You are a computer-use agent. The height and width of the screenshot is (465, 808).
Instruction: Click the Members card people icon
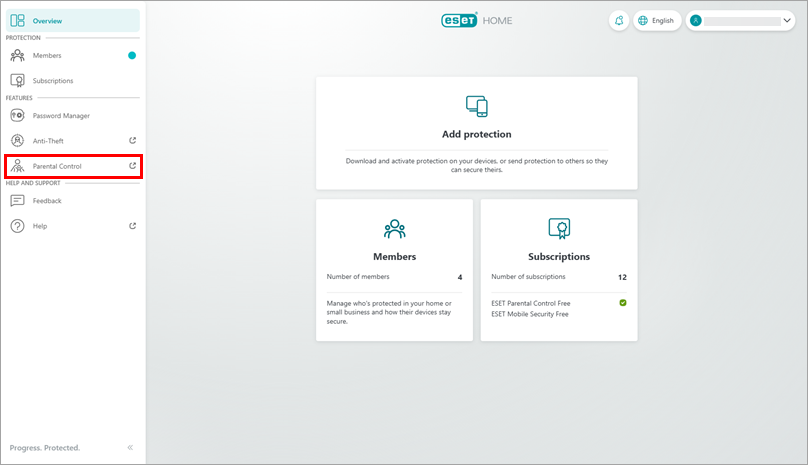(394, 228)
